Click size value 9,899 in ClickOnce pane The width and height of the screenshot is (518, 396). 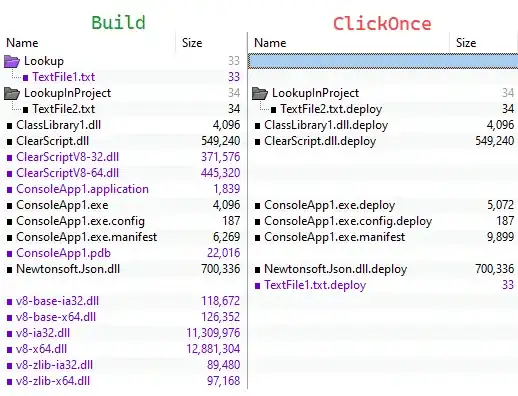[x=501, y=237]
